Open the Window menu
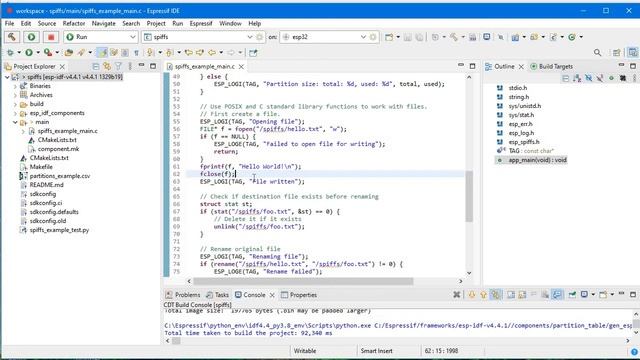This screenshot has height=360, width=640. pyautogui.click(x=230, y=24)
